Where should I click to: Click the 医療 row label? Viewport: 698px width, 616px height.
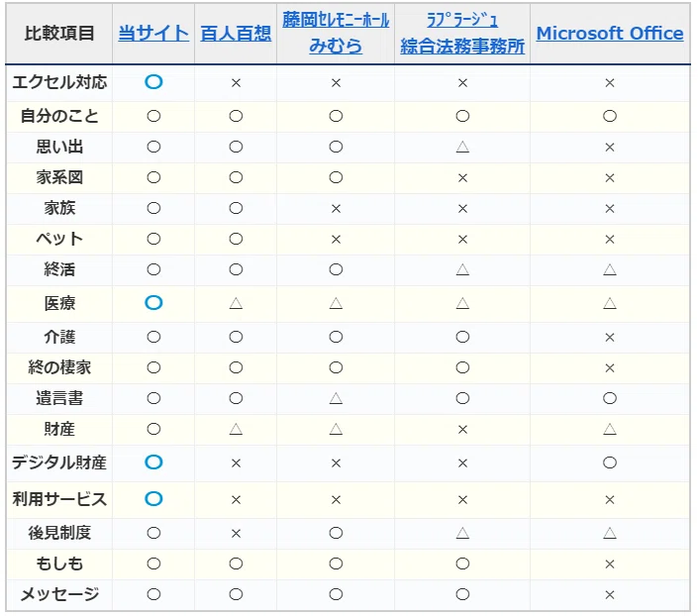coord(59,304)
